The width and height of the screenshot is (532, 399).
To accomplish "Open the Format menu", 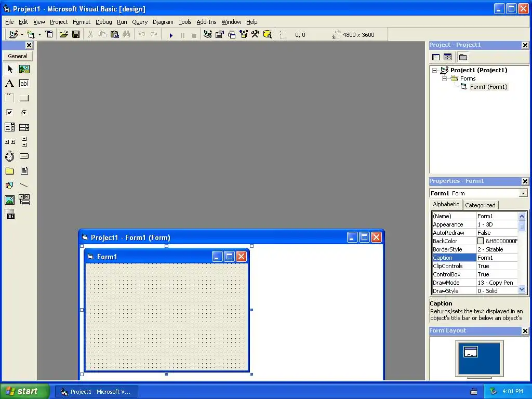I will [x=82, y=22].
